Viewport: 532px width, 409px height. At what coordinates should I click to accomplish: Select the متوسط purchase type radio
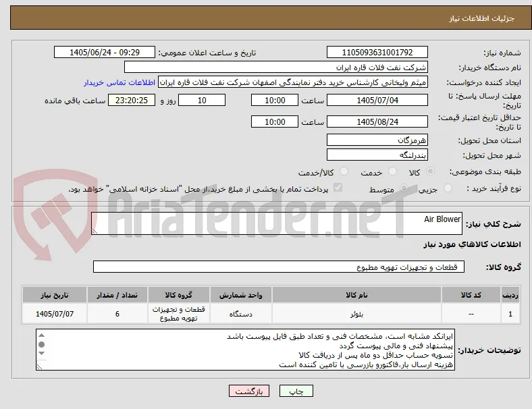(x=404, y=188)
